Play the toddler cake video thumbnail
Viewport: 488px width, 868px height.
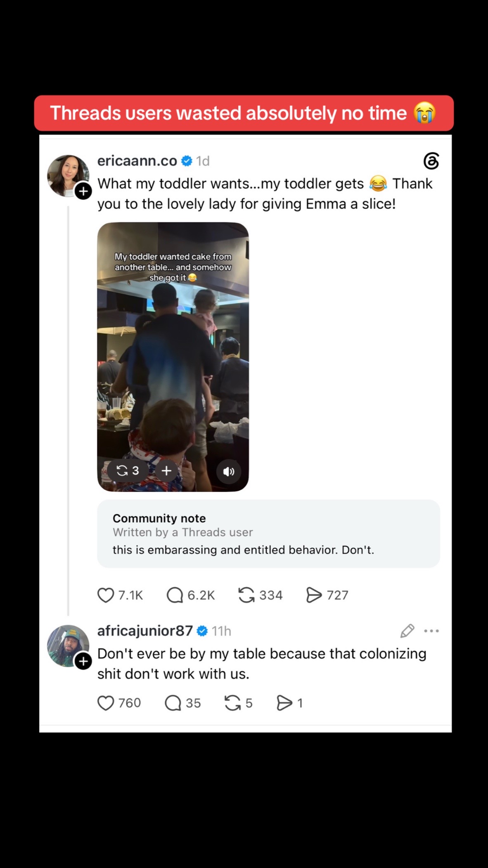click(x=173, y=357)
